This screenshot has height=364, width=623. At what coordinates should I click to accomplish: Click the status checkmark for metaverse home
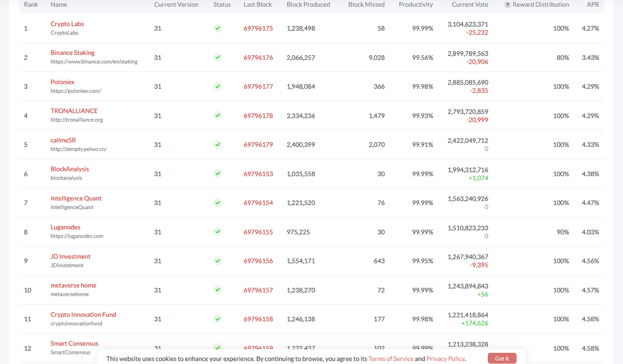(218, 290)
